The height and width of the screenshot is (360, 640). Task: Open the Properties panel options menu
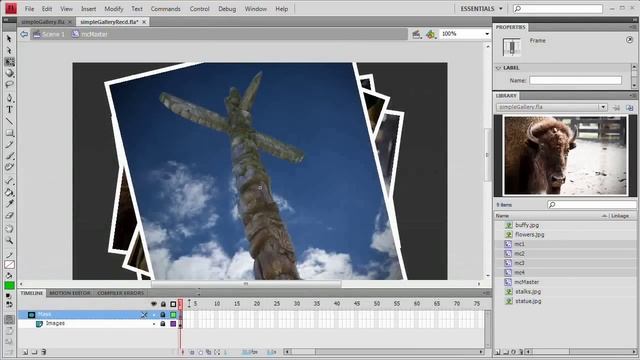633,27
